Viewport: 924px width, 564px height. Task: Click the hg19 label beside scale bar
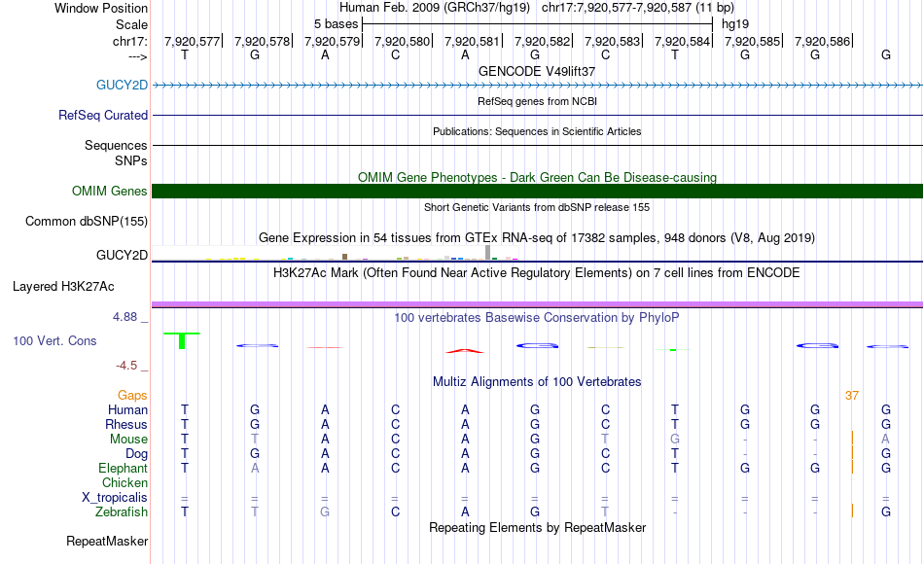[x=735, y=24]
